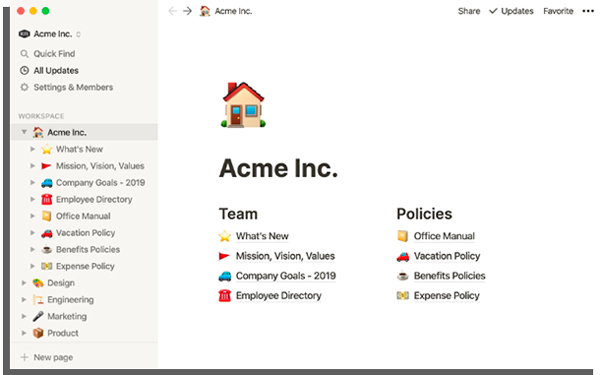Click the Team heading

tap(238, 214)
